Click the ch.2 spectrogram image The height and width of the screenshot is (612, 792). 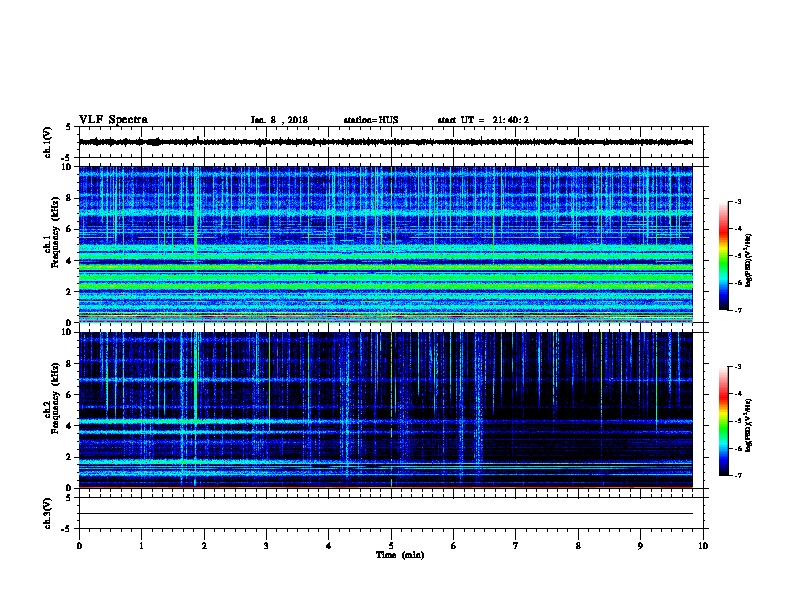point(386,410)
